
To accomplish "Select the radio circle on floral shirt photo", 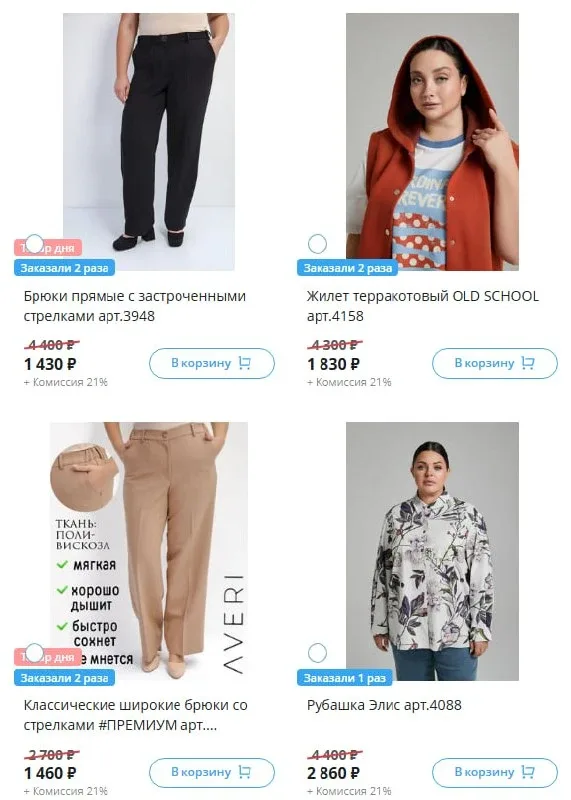I will tap(317, 653).
